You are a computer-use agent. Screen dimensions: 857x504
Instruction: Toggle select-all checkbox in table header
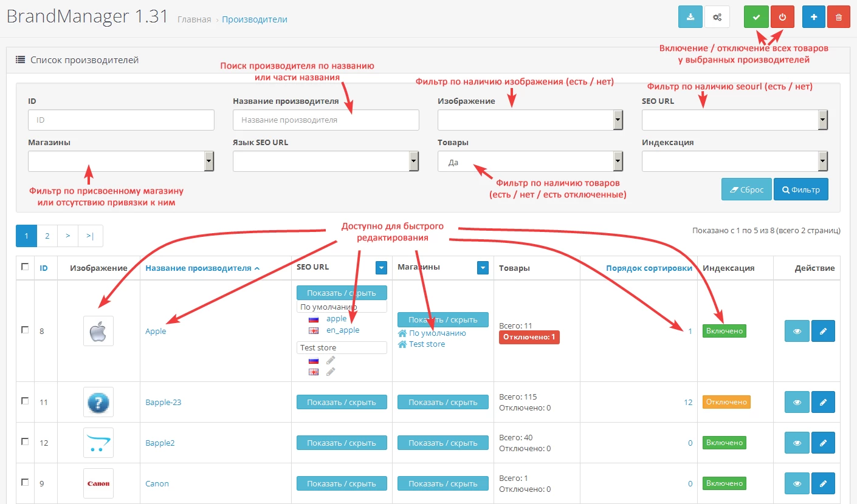pos(24,266)
